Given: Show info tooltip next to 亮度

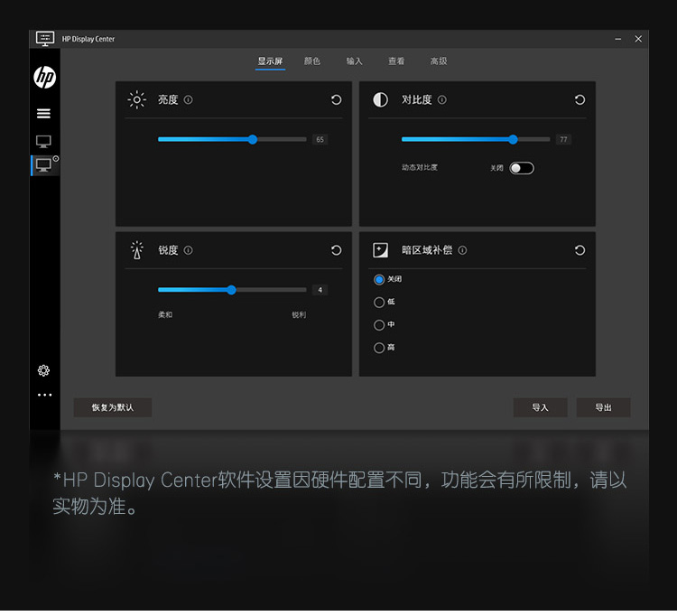Looking at the screenshot, I should [x=188, y=100].
